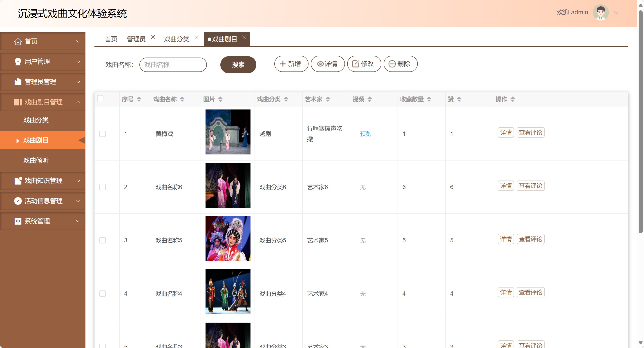Click 预览 video link for 黄梅戏
This screenshot has height=348, width=644.
point(365,134)
